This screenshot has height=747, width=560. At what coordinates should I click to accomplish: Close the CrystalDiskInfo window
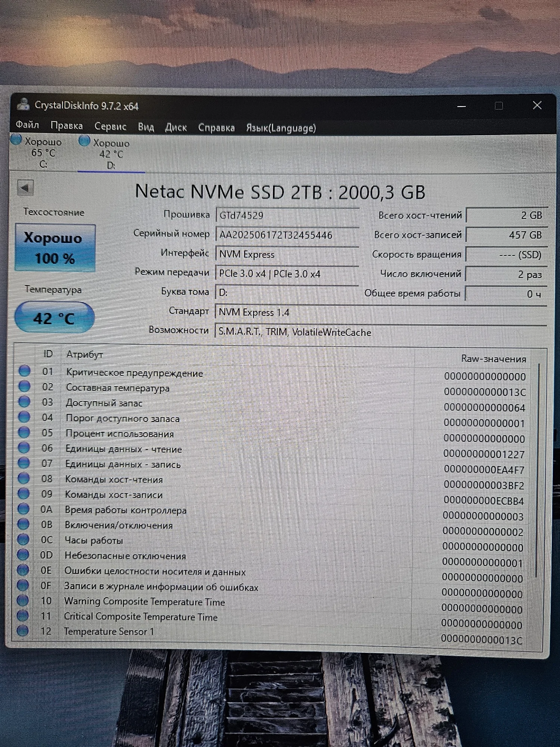(x=537, y=105)
